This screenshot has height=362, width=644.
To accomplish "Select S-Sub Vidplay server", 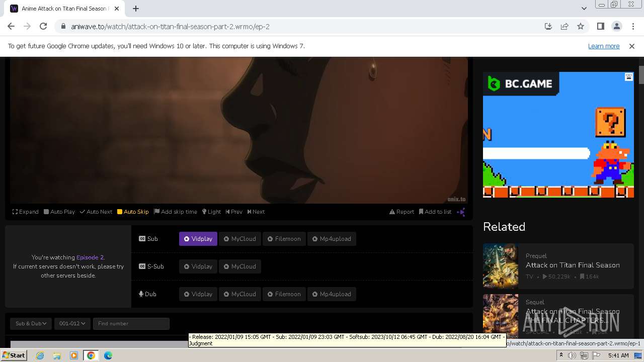I will click(198, 266).
